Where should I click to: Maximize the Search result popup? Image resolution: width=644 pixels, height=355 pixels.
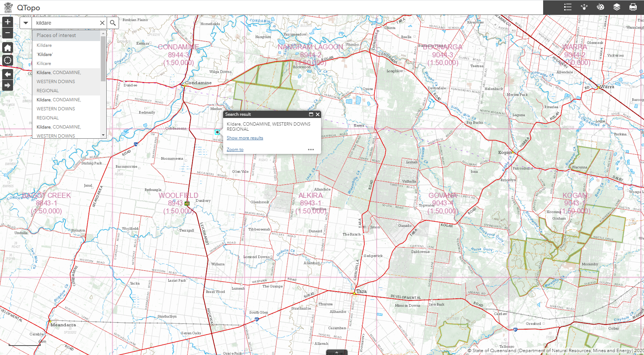[311, 114]
